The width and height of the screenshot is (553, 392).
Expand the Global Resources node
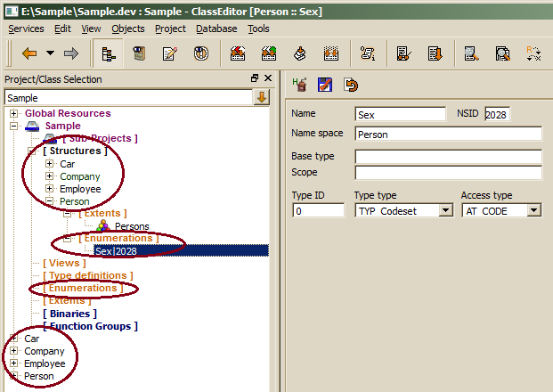coord(14,113)
